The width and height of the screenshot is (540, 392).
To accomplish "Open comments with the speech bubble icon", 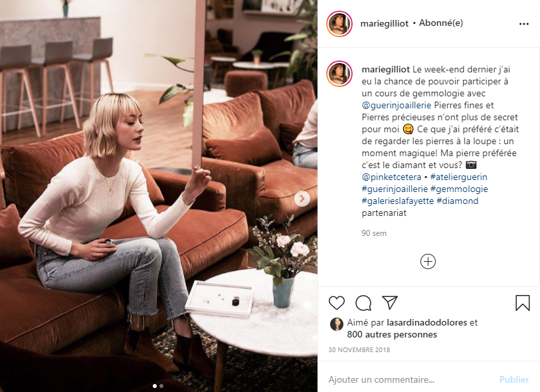I will click(363, 303).
